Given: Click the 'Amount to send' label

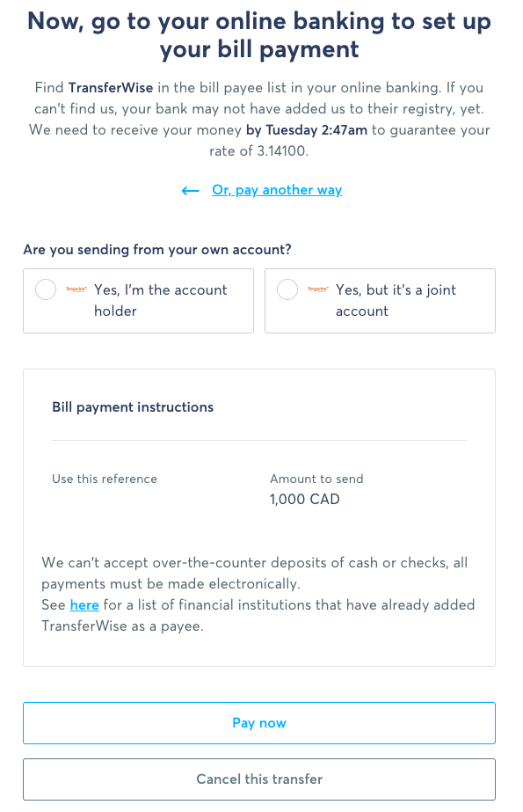Looking at the screenshot, I should pos(316,479).
